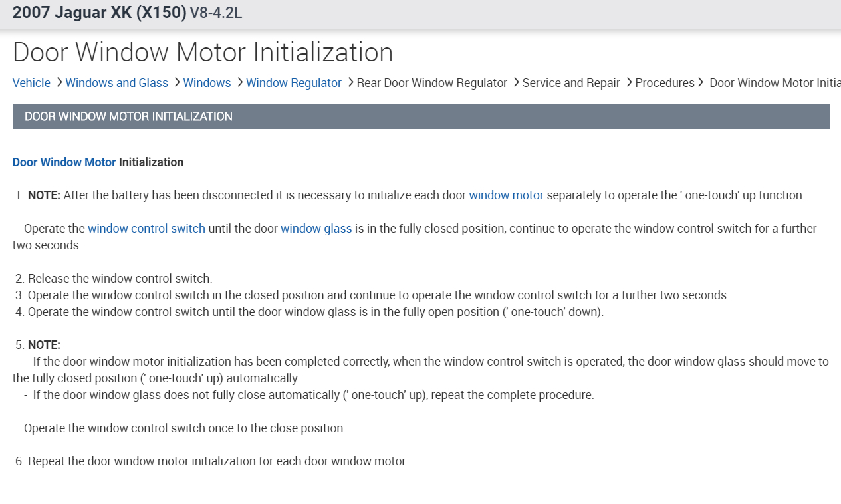Select Rear Door Window Regulator breadcrumb
Viewport: 841px width, 504px height.
pos(431,83)
